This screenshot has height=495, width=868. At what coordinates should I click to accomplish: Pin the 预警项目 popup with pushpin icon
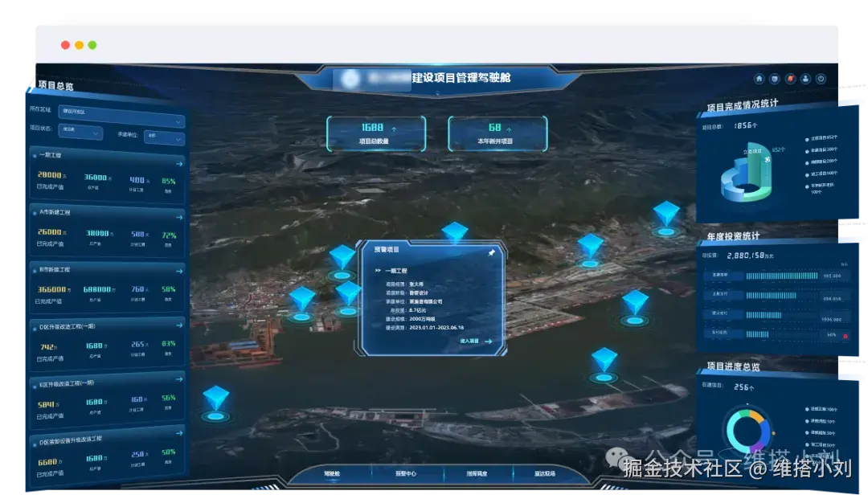(x=491, y=252)
